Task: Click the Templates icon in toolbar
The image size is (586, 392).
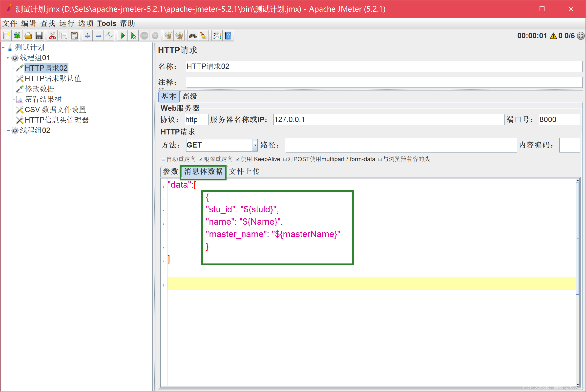Action: click(x=17, y=36)
